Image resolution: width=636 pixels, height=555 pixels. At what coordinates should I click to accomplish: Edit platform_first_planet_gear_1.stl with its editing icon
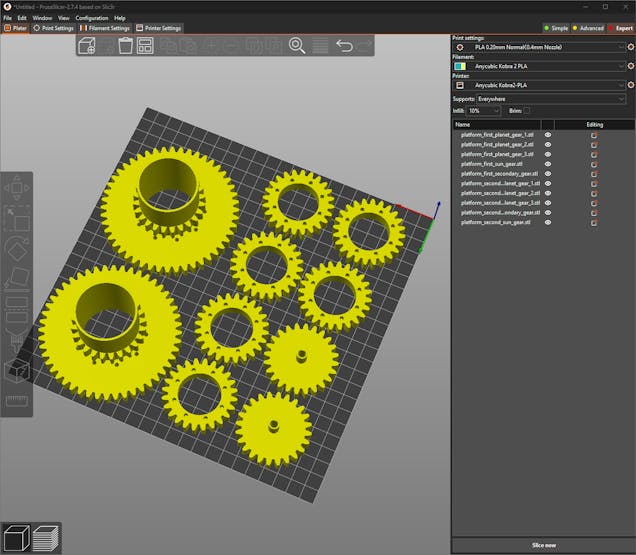point(594,134)
